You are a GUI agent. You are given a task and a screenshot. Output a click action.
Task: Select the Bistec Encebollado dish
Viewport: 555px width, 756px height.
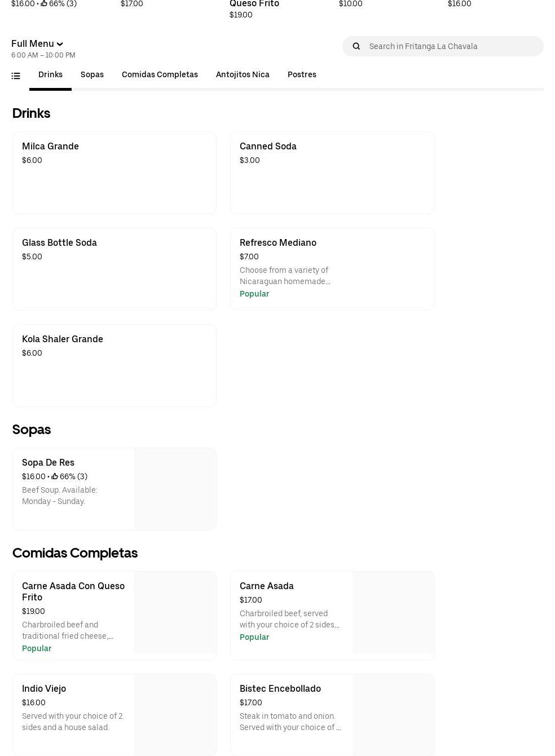click(x=290, y=714)
